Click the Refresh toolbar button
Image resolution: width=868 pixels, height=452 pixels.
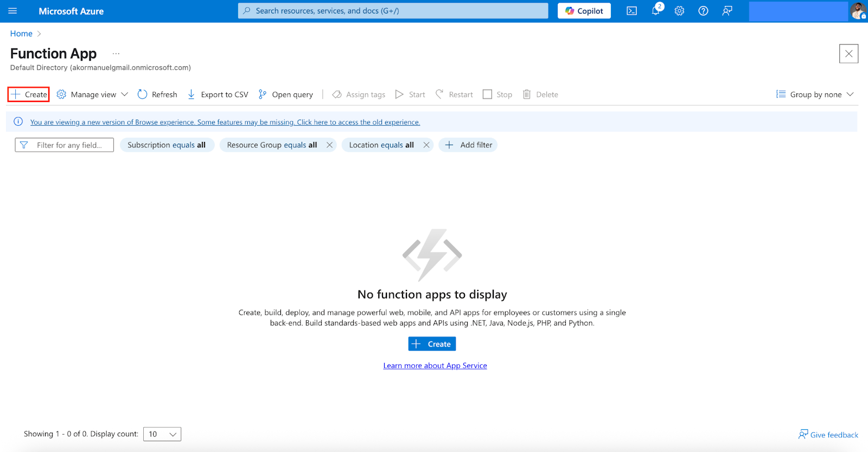[x=157, y=94]
